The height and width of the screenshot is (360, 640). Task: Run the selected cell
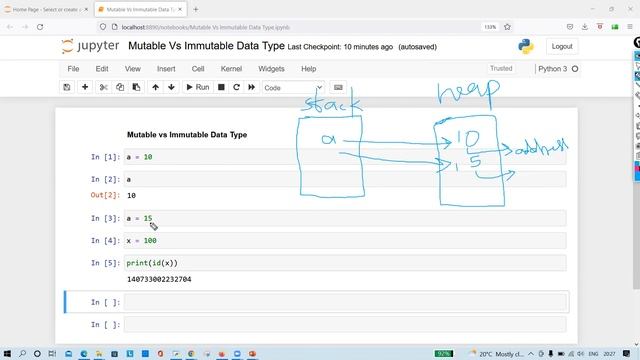coord(198,87)
